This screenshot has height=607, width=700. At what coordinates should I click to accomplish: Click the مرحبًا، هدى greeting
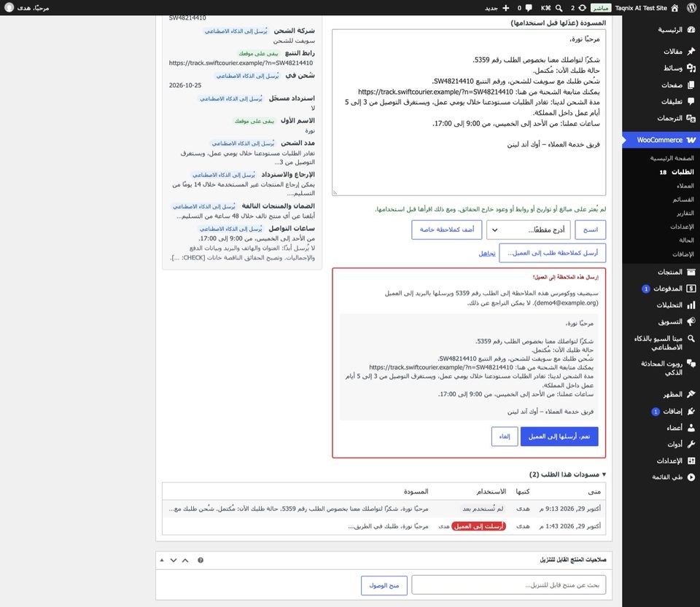[x=33, y=7]
